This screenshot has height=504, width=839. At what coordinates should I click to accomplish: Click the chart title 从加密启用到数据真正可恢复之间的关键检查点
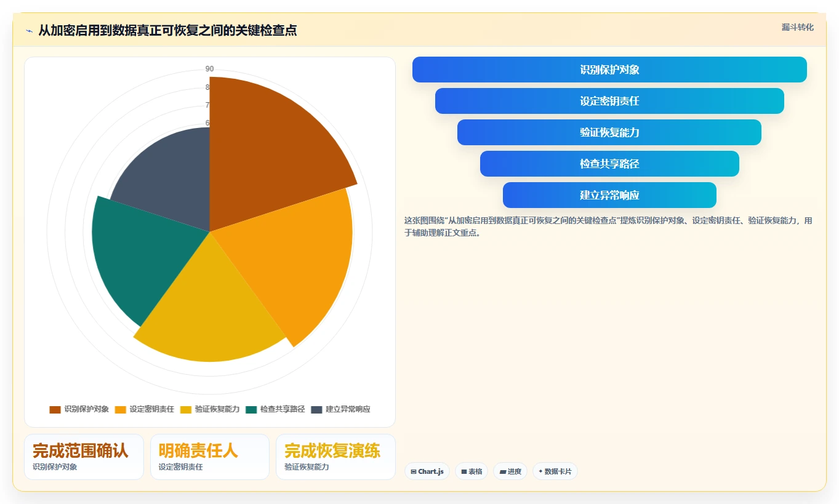coord(167,30)
